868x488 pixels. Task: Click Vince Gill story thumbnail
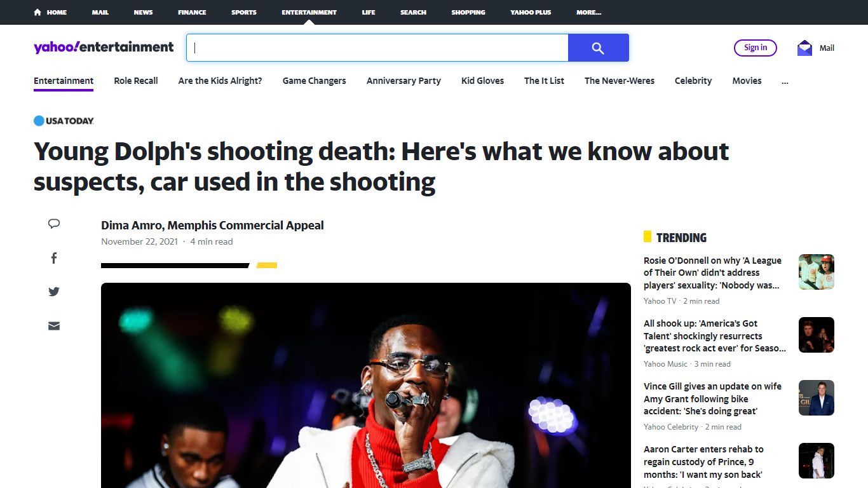(x=817, y=398)
